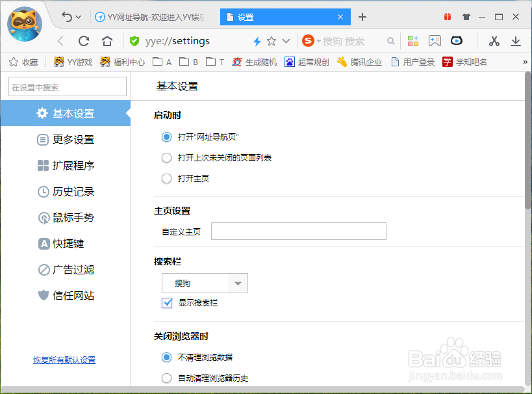Click the Sogou red S search icon
The height and width of the screenshot is (394, 532).
307,40
